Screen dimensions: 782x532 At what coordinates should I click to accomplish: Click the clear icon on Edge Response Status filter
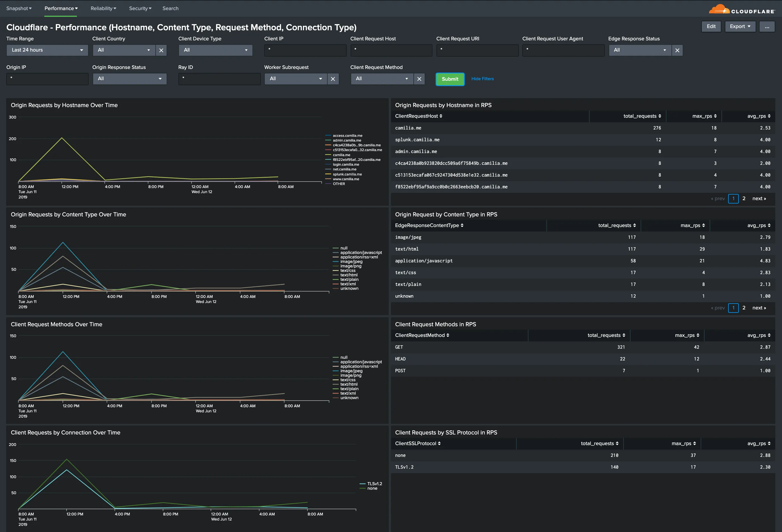coord(677,50)
